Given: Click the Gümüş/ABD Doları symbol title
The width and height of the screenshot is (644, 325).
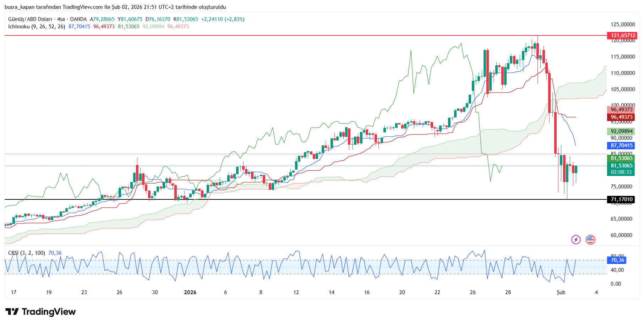Looking at the screenshot, I should point(30,19).
